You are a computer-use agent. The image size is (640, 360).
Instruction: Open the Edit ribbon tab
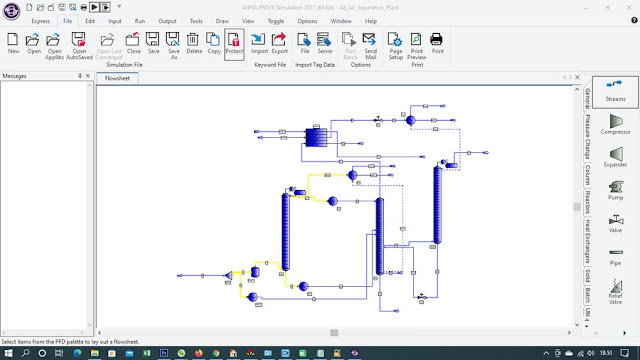click(x=90, y=21)
